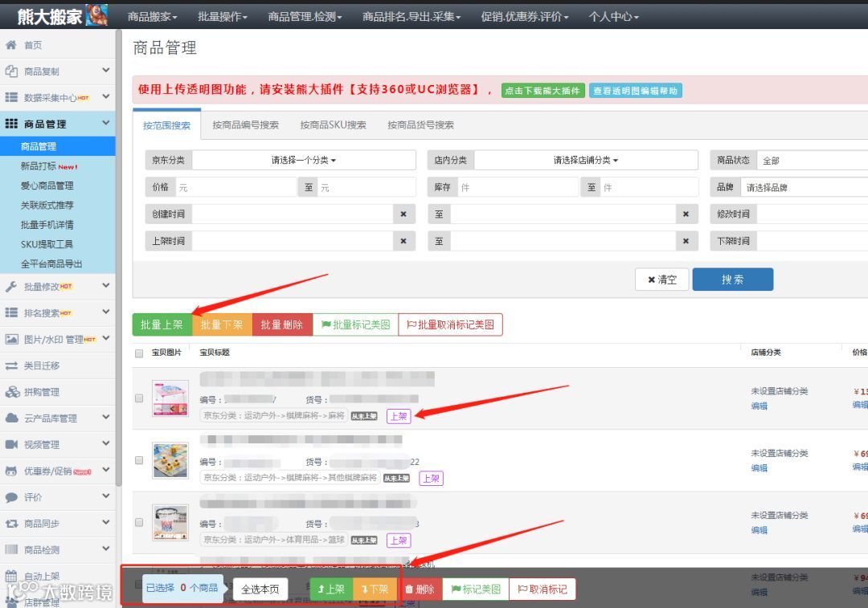Click the 批量修改 wrench icon
868x608 pixels.
11,286
